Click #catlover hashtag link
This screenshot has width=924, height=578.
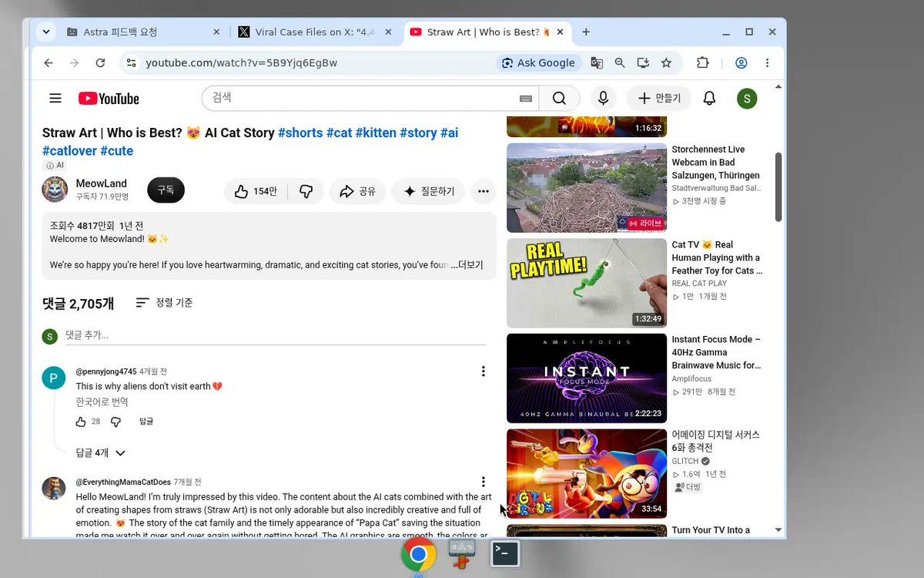pos(69,151)
